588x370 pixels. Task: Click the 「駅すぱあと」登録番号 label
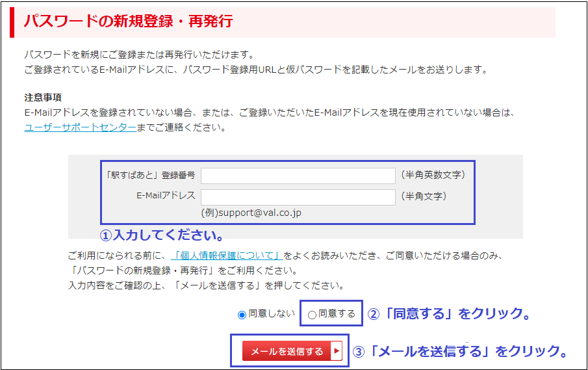(x=150, y=175)
